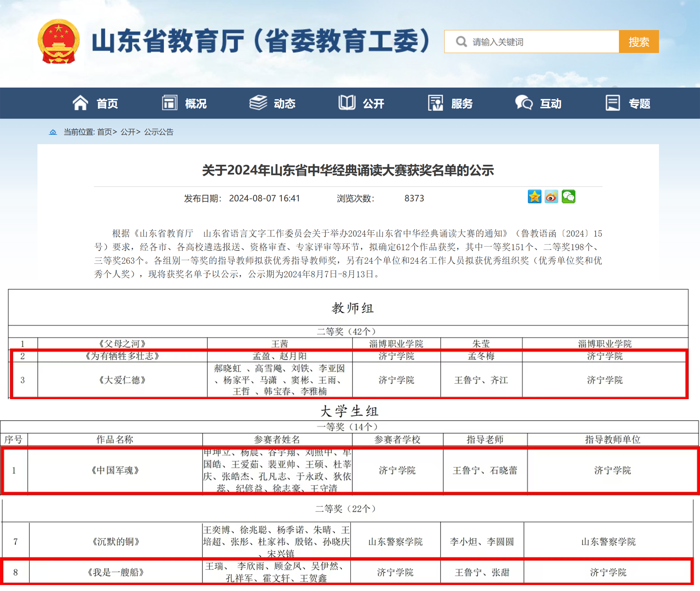Click the national emblem logo
The image size is (700, 591).
[59, 41]
